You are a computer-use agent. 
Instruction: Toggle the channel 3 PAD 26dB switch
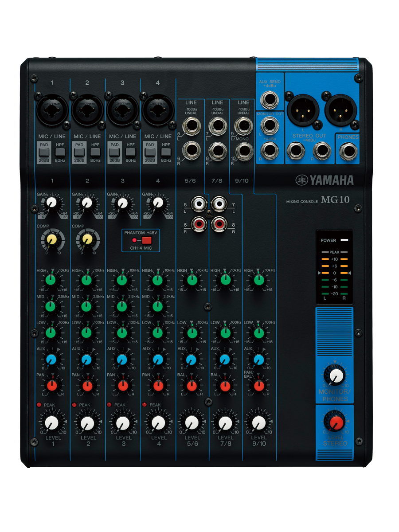point(114,152)
